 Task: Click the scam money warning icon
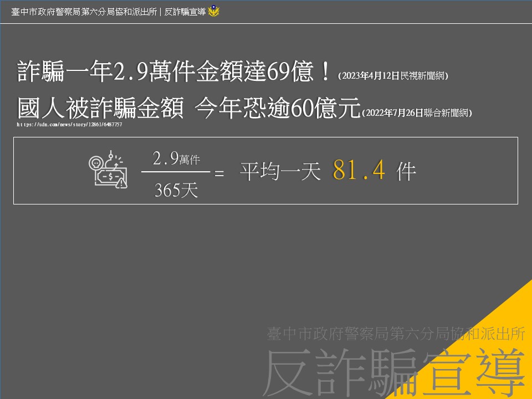[x=108, y=170]
